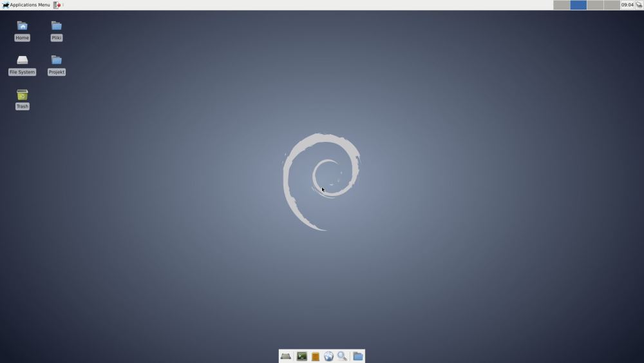Screen dimensions: 644x363
Task: Open the Applications Menu
Action: coord(26,5)
